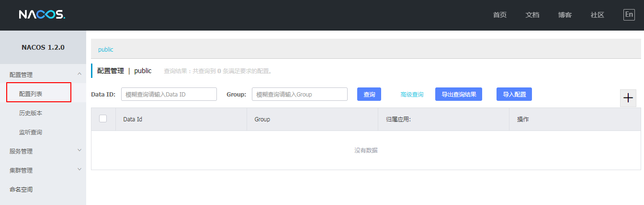Open 历史版本 in the sidebar
Viewport: 644px width, 205px height.
[x=31, y=113]
